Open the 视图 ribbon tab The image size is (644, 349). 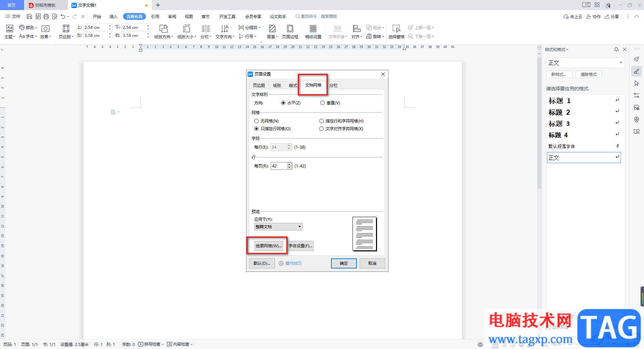click(x=189, y=16)
